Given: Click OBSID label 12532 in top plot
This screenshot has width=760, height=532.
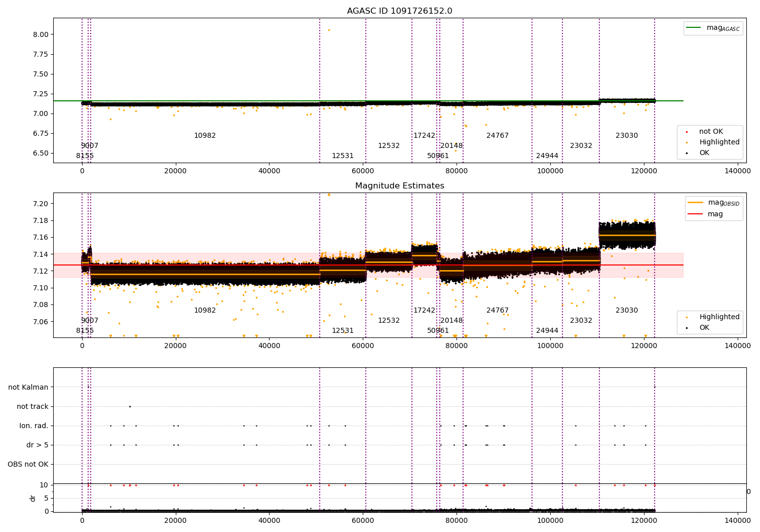Looking at the screenshot, I should [x=389, y=145].
